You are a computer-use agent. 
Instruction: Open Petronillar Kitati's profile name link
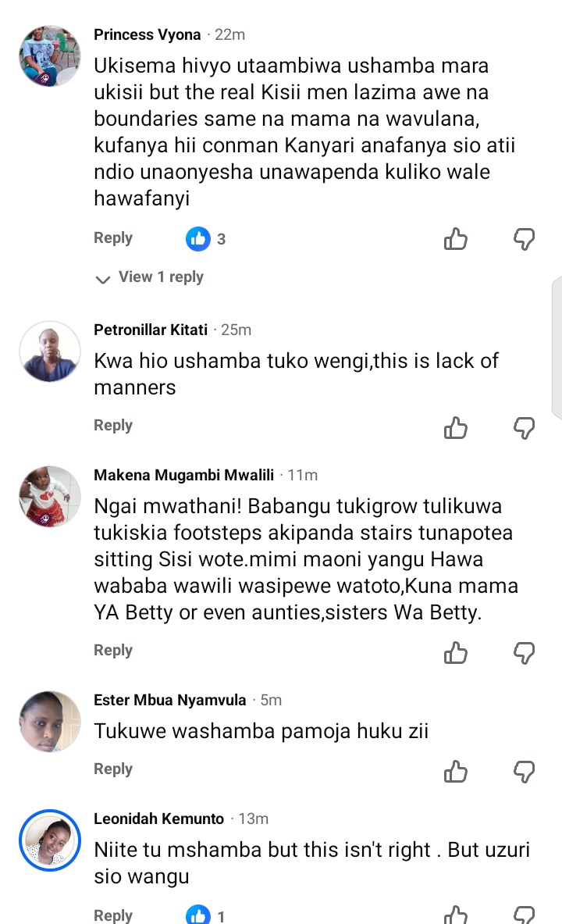click(x=151, y=330)
